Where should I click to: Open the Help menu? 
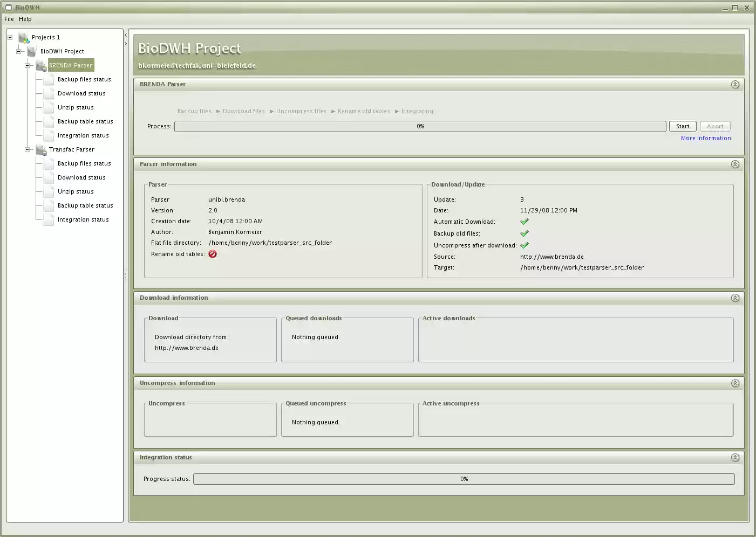25,18
